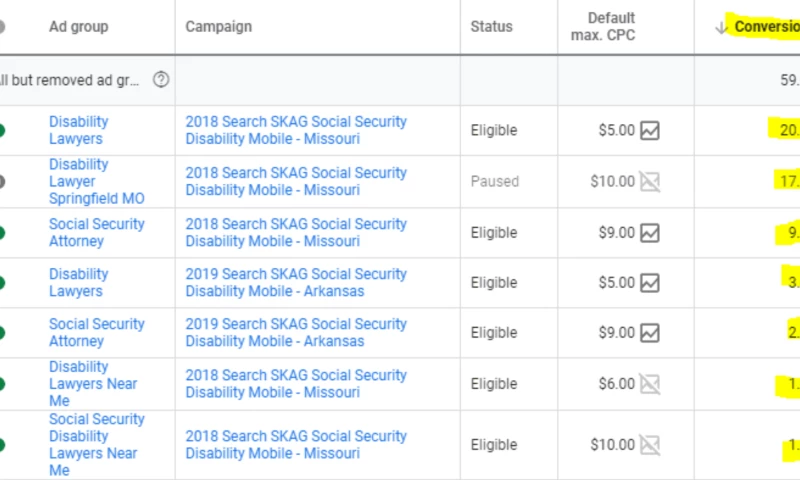800x480 pixels.
Task: Open status dropdown for Social Security Disability Lawyers Near Me
Action: click(2, 444)
